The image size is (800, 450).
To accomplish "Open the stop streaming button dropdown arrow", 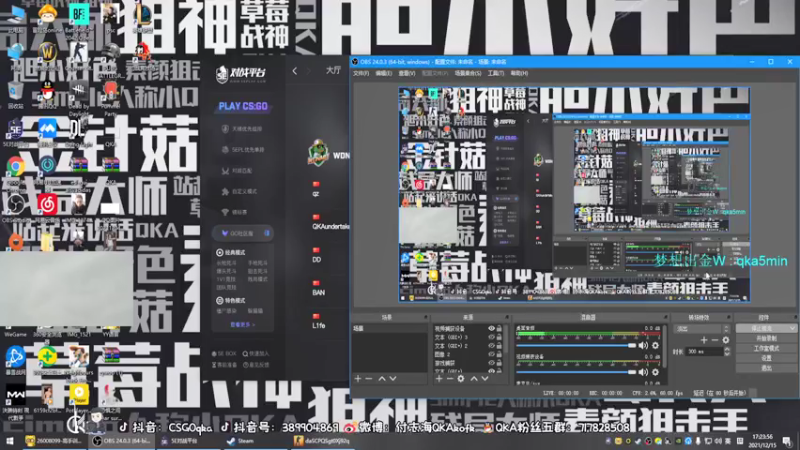I will [x=791, y=329].
